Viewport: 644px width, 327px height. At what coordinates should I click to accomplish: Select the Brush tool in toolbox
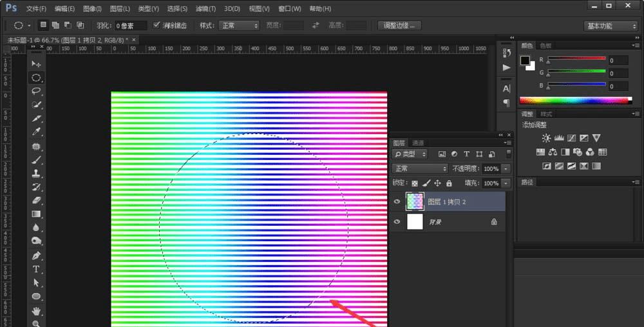pyautogui.click(x=36, y=159)
